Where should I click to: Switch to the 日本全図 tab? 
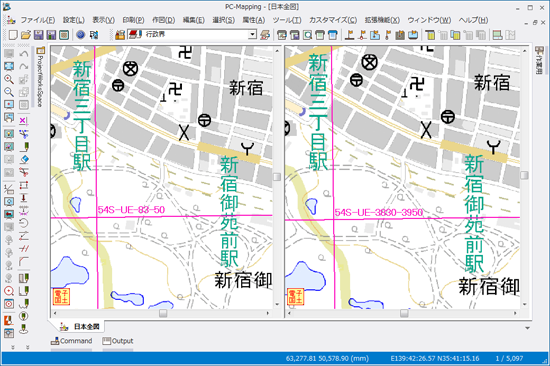click(80, 327)
